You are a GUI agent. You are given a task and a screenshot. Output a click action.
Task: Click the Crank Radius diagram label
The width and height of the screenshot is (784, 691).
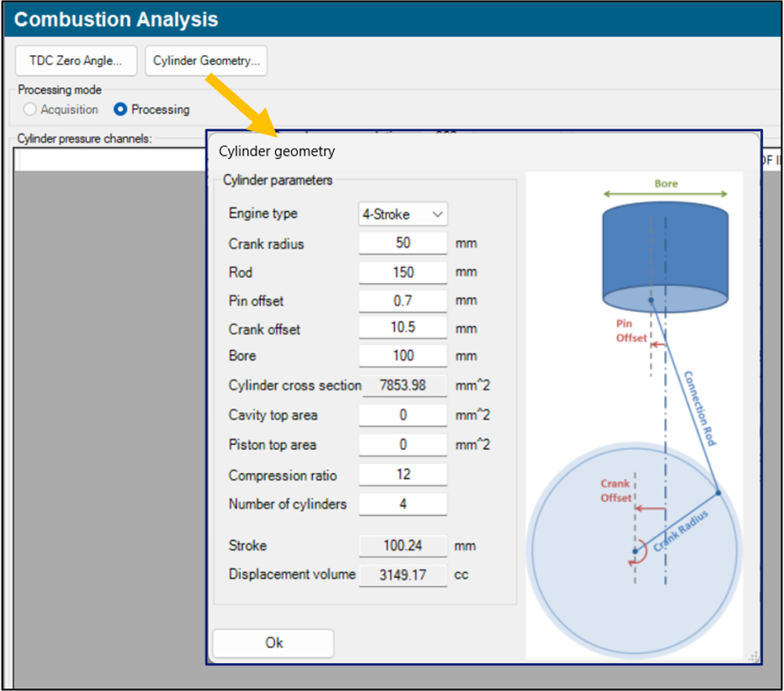(x=681, y=530)
